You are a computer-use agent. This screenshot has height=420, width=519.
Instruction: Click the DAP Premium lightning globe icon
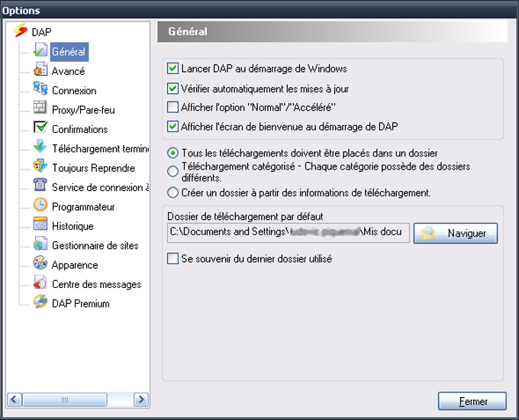coord(40,302)
